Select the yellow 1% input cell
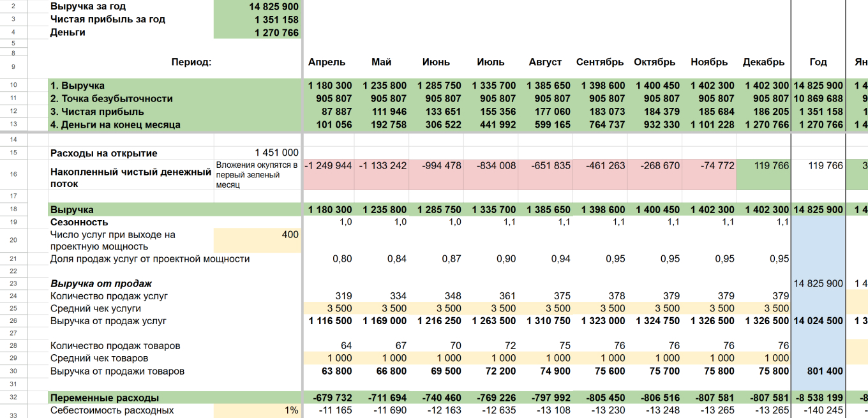 click(x=257, y=410)
